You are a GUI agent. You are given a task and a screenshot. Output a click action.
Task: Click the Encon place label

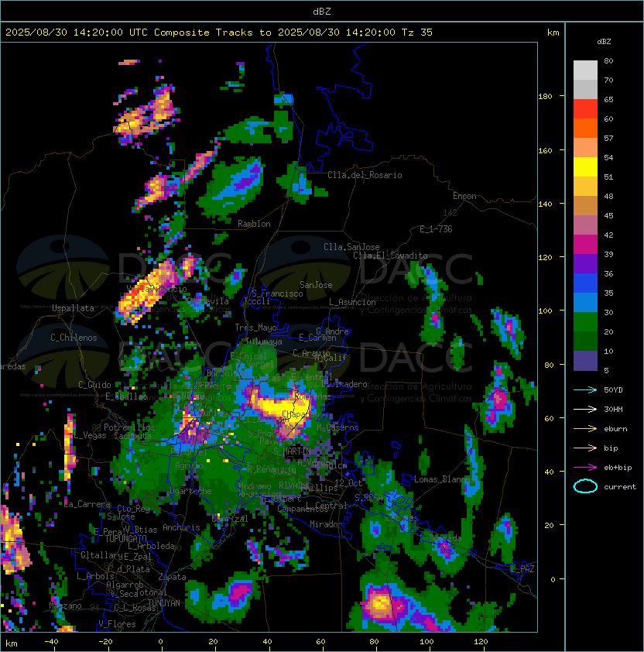[x=464, y=196]
